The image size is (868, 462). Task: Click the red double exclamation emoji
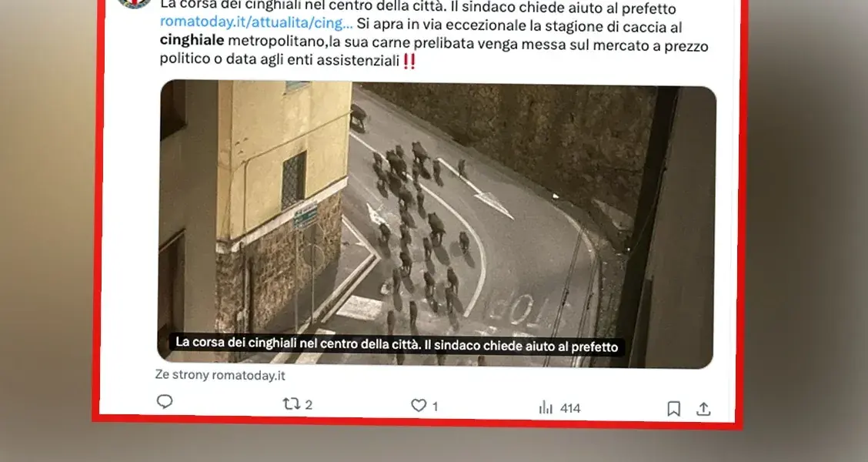pyautogui.click(x=409, y=61)
